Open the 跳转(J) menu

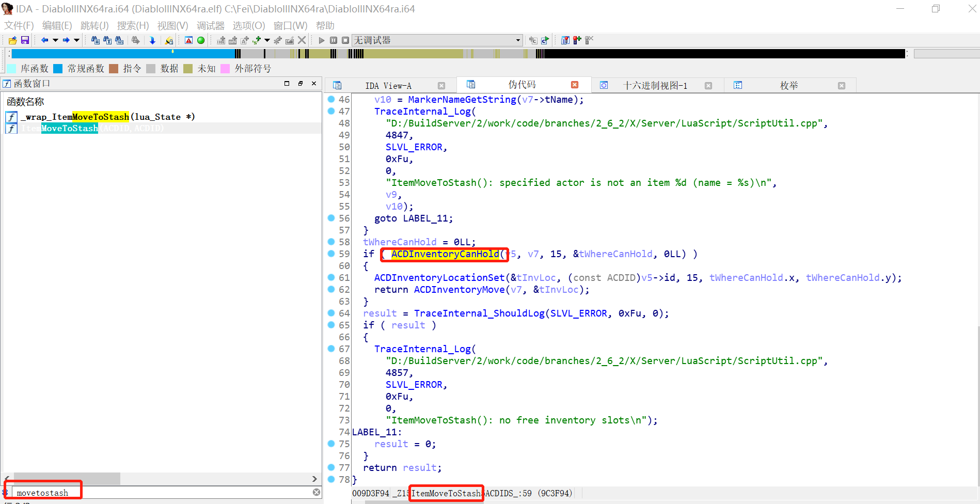pyautogui.click(x=94, y=25)
